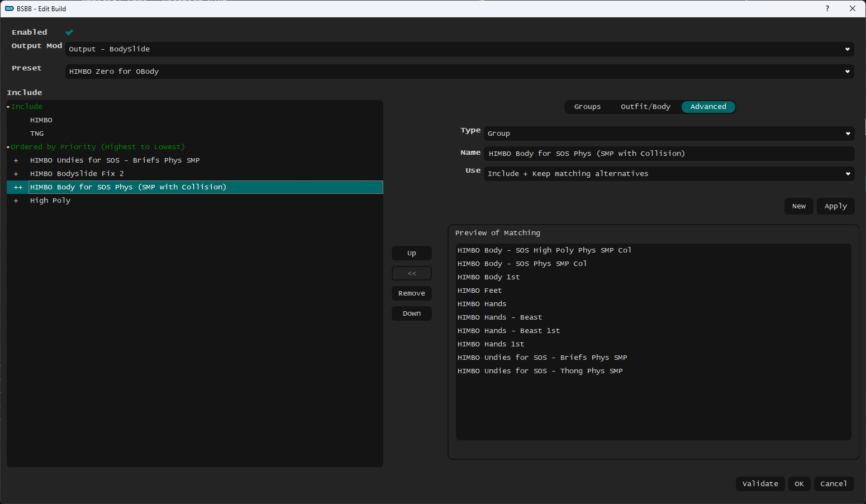Switch to the Groups tab
Viewport: 866px width, 504px height.
coord(587,107)
